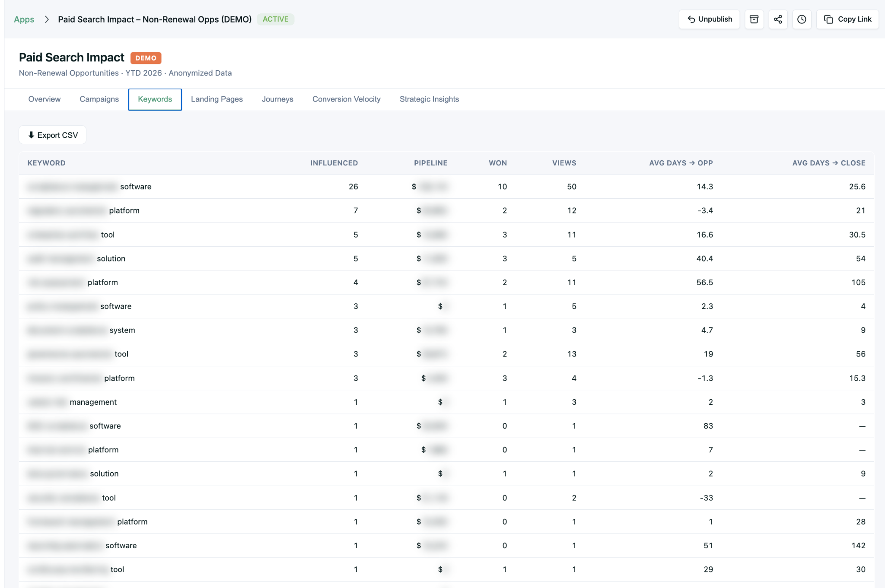Click the return arrow icon in Unpublish

691,19
